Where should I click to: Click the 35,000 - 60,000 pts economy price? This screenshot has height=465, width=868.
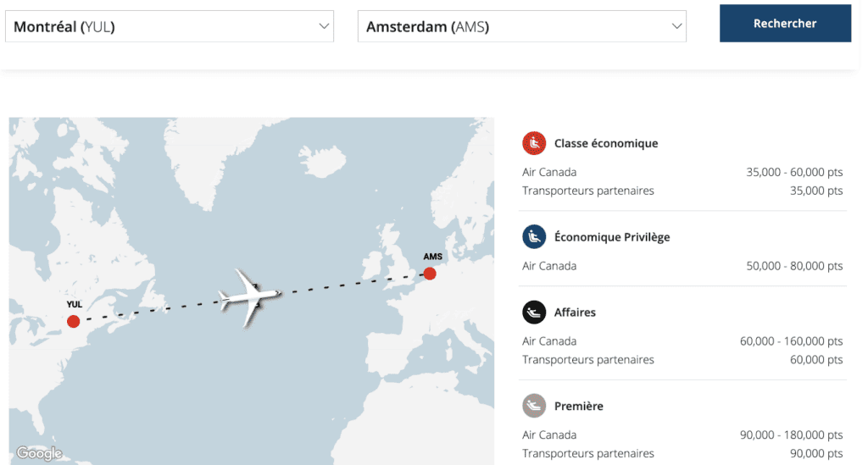794,172
